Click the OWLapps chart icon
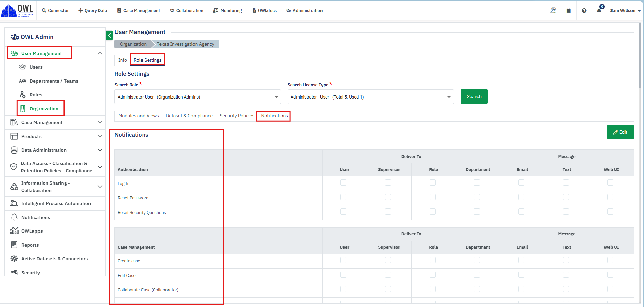The height and width of the screenshot is (307, 644). pyautogui.click(x=14, y=231)
